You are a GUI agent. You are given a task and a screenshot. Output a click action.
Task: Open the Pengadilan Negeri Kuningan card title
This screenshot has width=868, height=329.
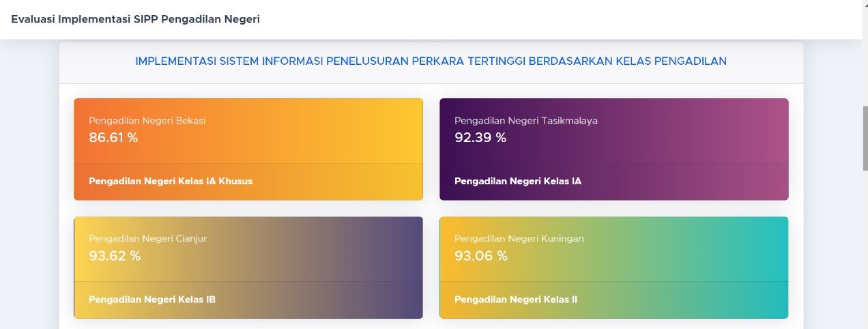pyautogui.click(x=519, y=239)
